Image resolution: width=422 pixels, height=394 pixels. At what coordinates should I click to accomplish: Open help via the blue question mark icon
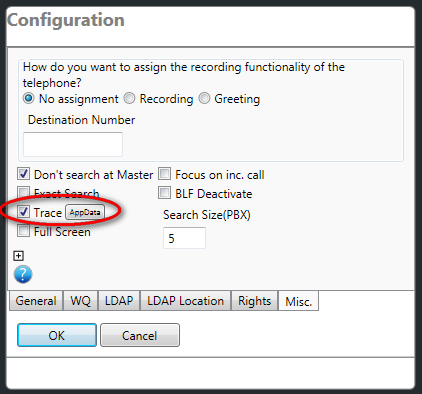pyautogui.click(x=23, y=274)
